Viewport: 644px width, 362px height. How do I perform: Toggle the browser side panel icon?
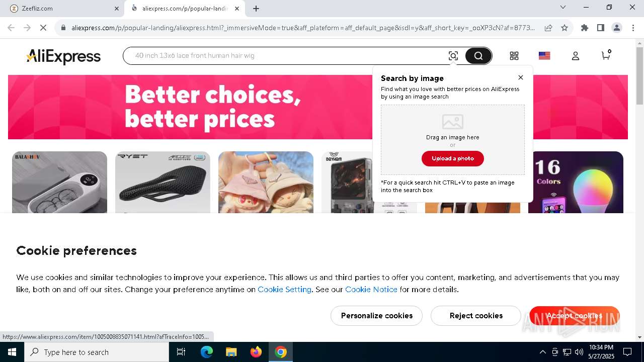click(601, 28)
